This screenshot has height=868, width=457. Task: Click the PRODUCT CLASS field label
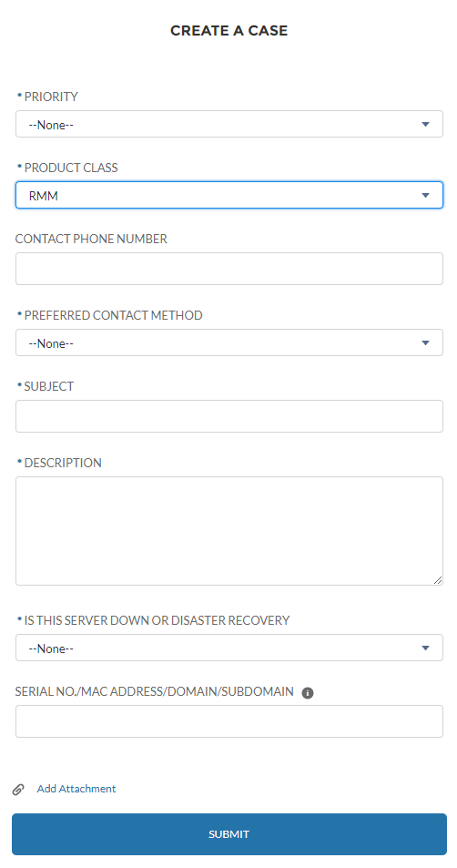pos(71,168)
